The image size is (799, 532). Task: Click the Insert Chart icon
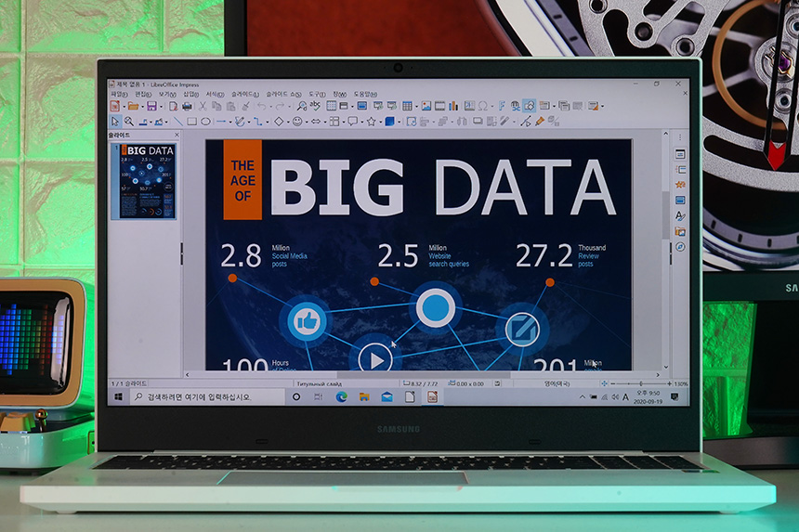tap(453, 106)
